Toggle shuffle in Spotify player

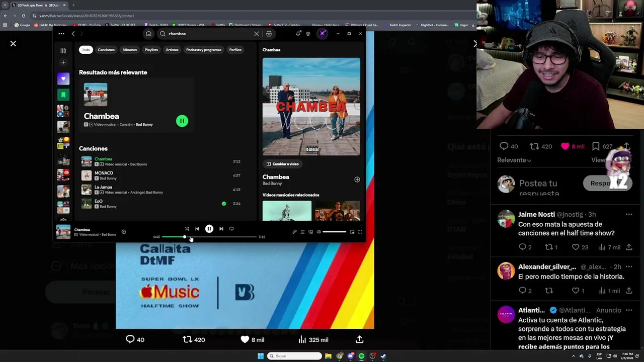pos(187,229)
